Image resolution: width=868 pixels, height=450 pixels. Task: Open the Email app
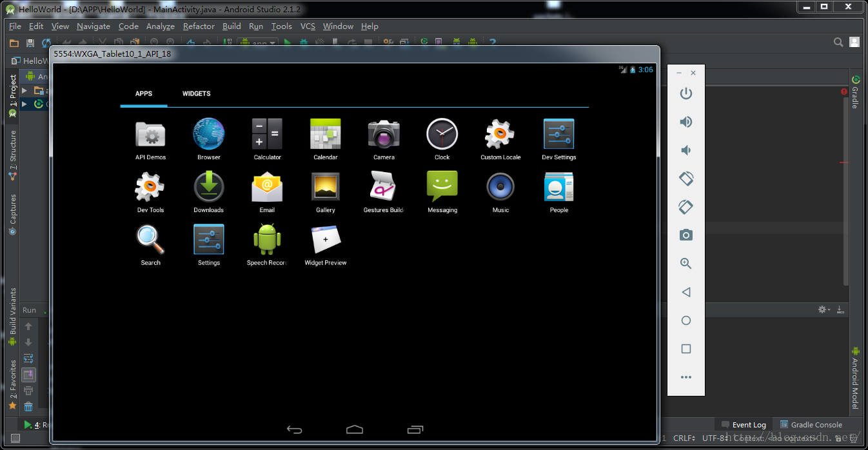click(267, 192)
